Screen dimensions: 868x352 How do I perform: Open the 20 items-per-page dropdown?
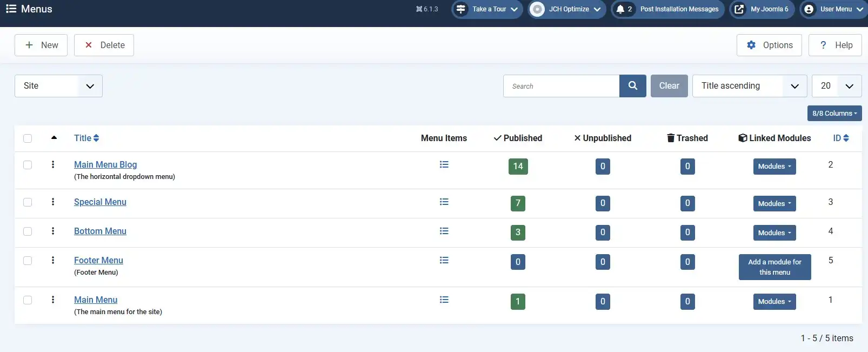point(837,86)
